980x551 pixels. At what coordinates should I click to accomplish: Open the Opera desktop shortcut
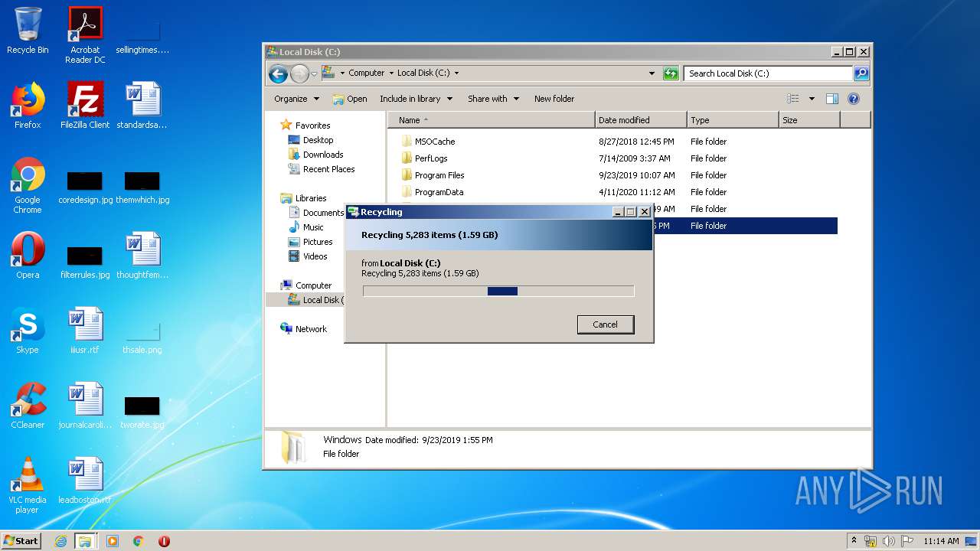[28, 256]
